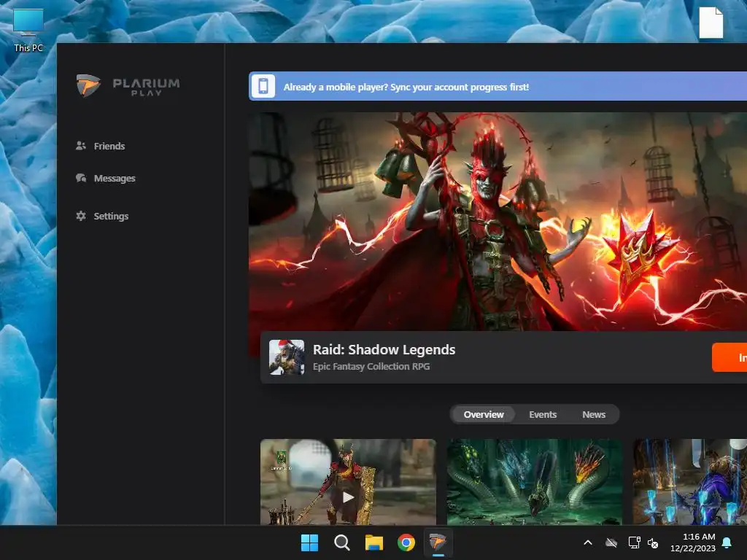Screen dimensions: 747x560
Task: Open the blue crystal dragon thumbnail
Action: 690,482
